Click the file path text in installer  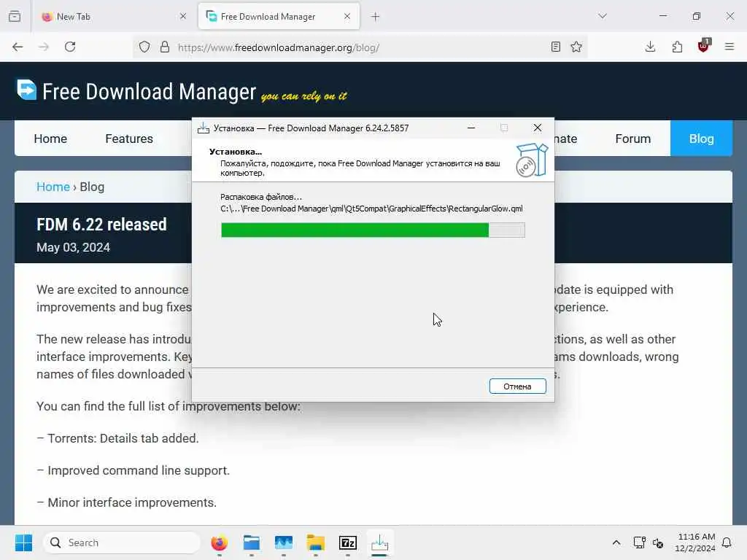tap(371, 209)
